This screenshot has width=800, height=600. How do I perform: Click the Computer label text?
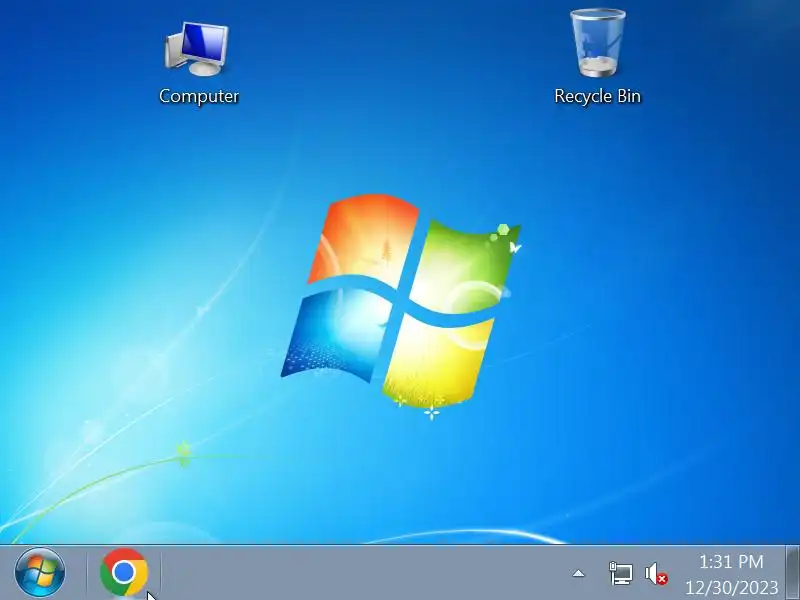click(198, 96)
